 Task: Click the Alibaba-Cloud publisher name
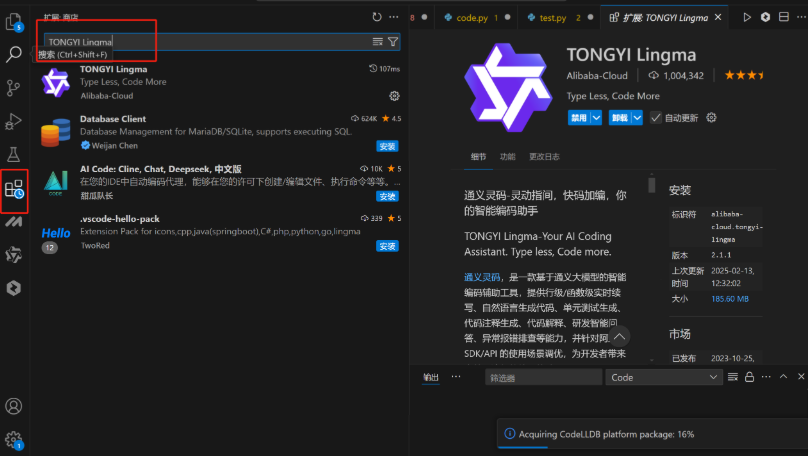[x=597, y=76]
